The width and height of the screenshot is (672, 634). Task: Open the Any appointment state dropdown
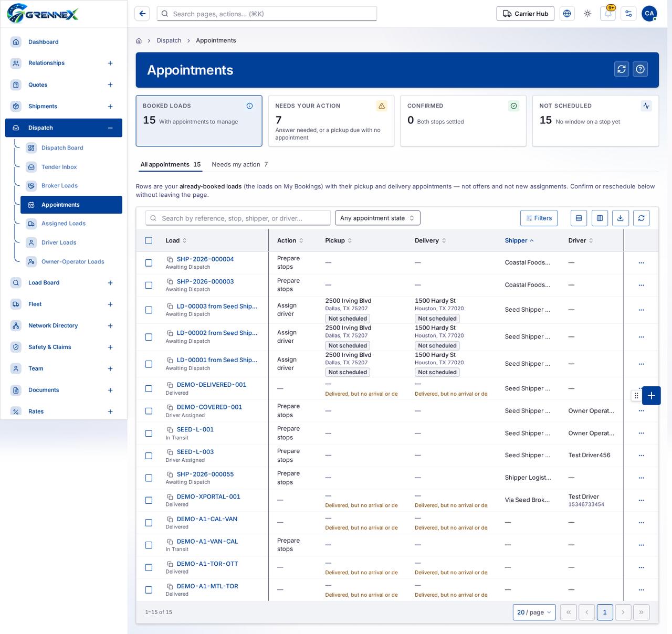pos(377,218)
